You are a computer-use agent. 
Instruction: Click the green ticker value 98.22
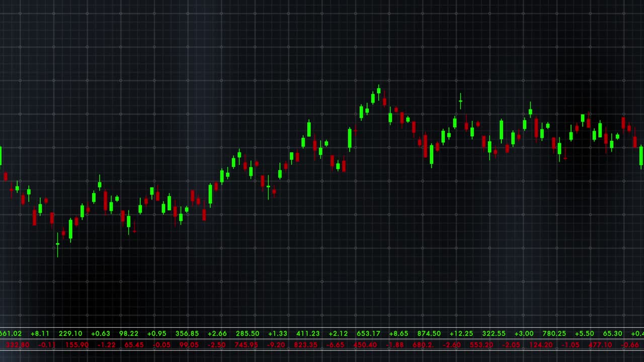[x=128, y=333]
